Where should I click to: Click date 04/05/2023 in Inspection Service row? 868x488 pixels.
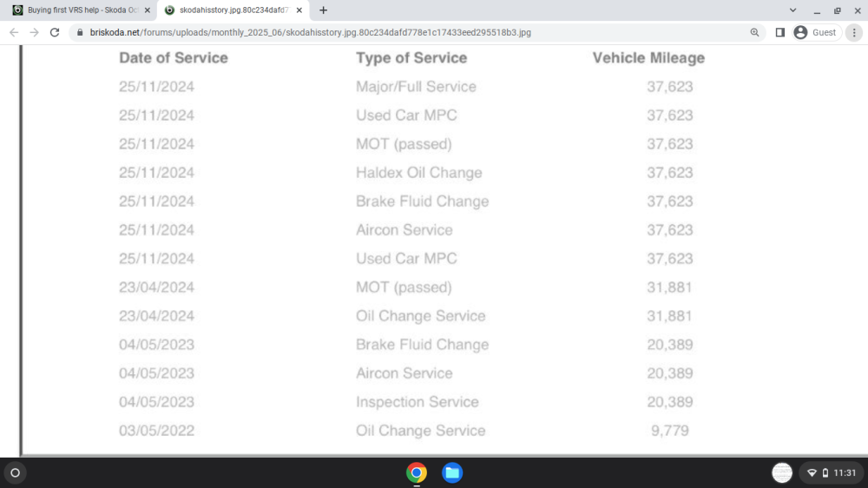(x=156, y=401)
